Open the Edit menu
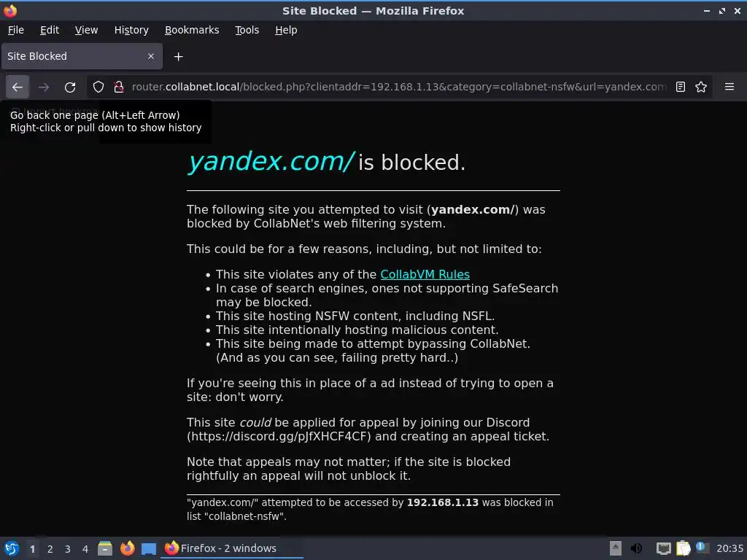The height and width of the screenshot is (560, 747). (x=50, y=30)
